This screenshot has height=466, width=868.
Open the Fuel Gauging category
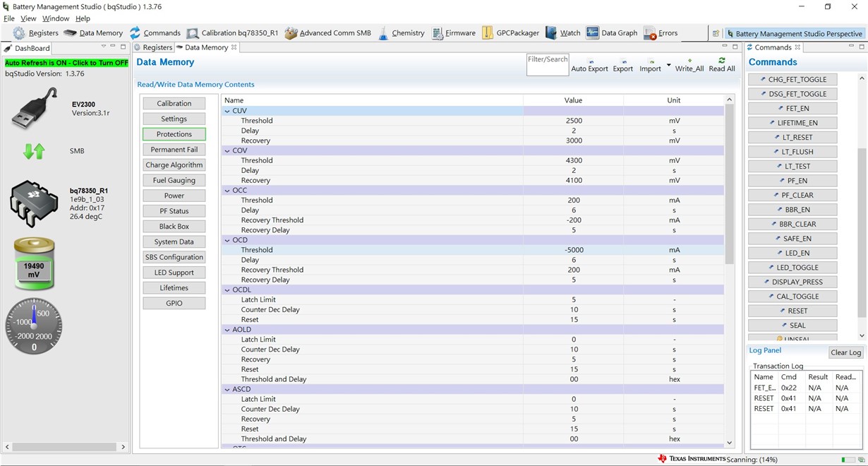174,181
